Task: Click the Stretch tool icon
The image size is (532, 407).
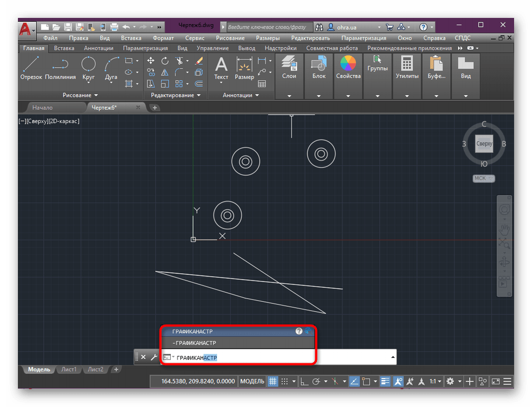Action: (x=151, y=83)
